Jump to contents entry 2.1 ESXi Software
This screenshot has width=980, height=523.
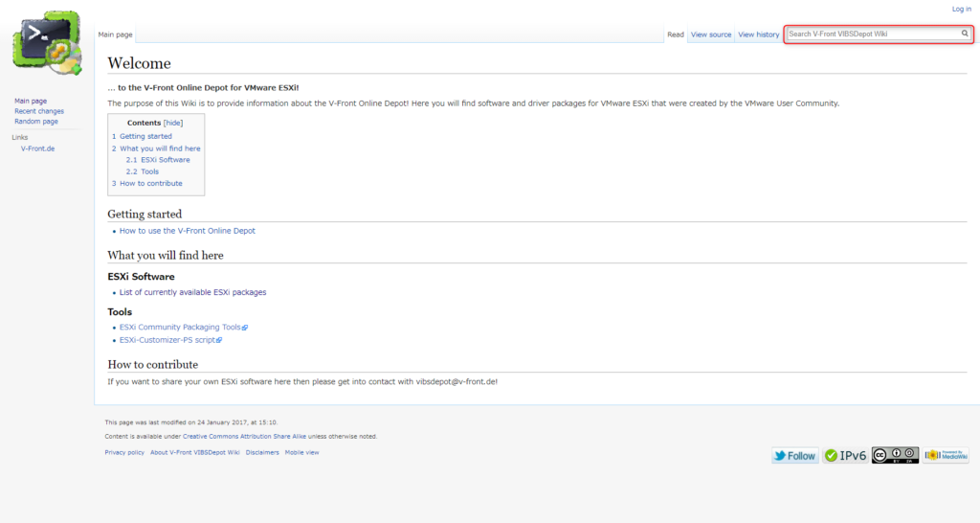tap(158, 160)
